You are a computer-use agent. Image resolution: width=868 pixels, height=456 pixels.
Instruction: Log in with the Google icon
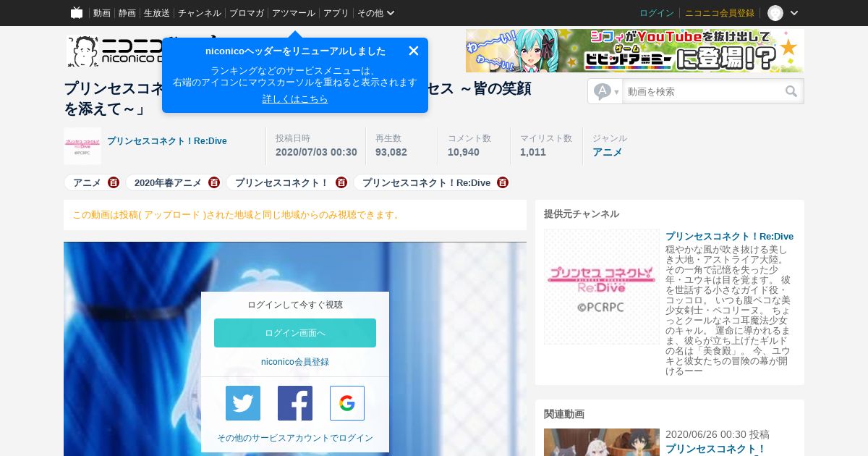tap(347, 403)
